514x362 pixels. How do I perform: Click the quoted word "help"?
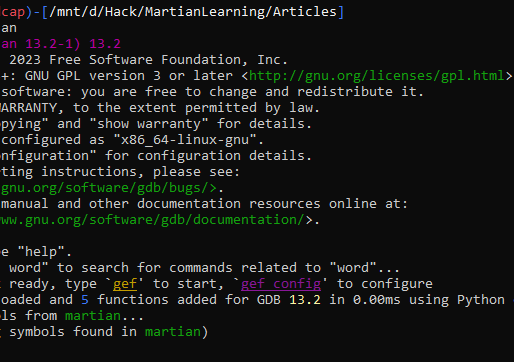tap(41, 252)
